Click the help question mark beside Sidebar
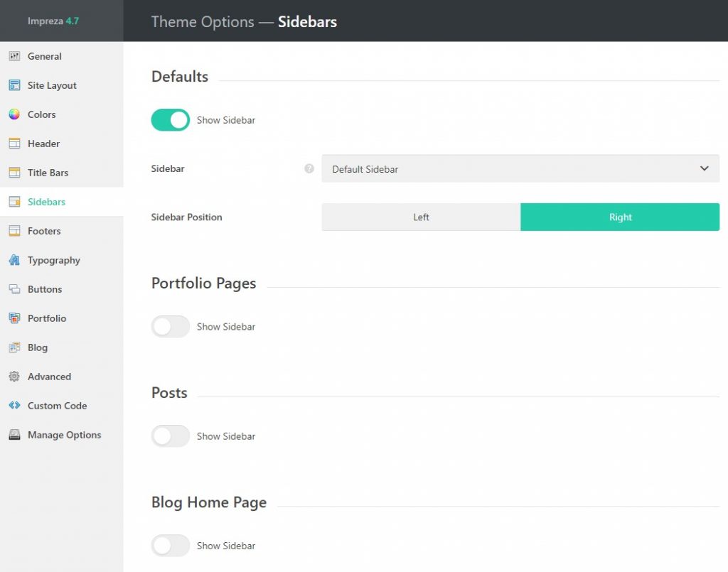The height and width of the screenshot is (572, 728). tap(309, 169)
